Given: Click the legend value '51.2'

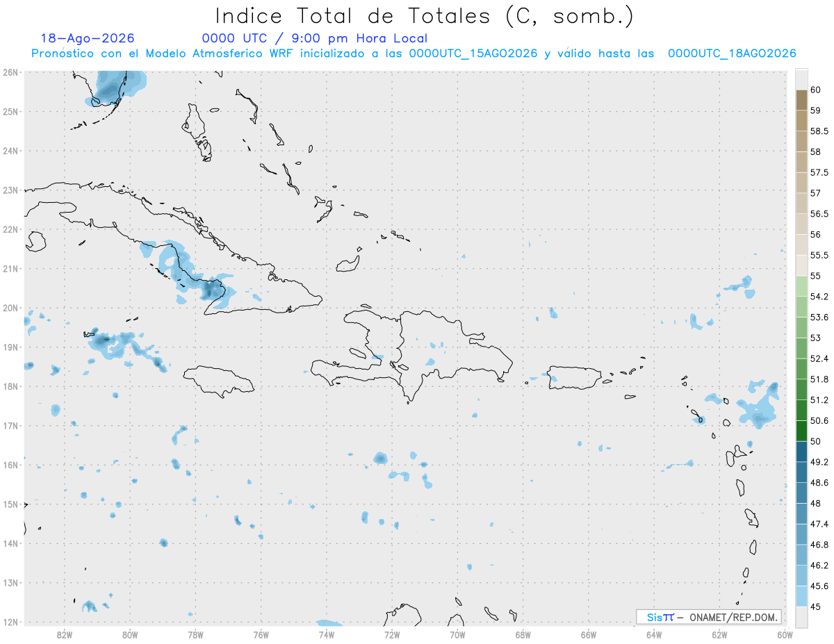Looking at the screenshot, I should tap(819, 400).
